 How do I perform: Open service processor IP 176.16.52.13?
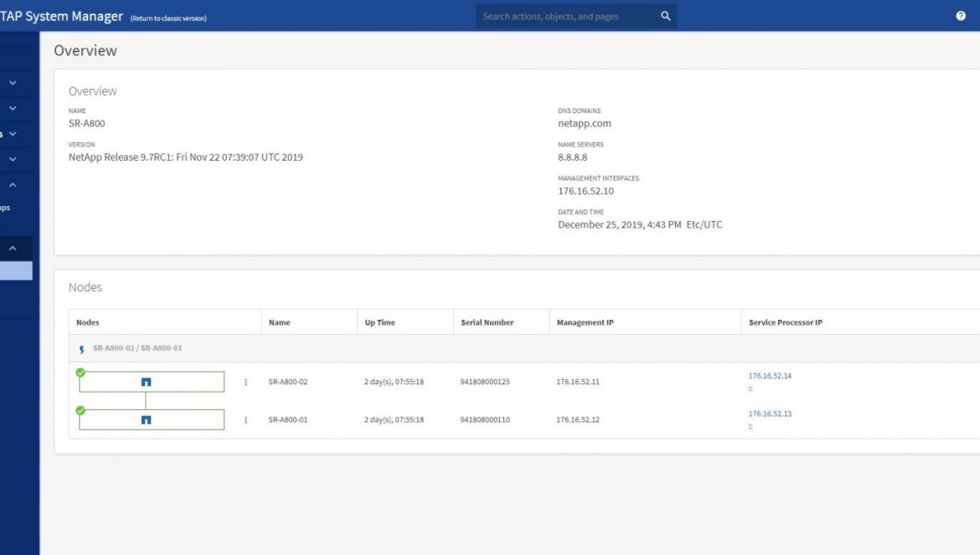click(x=770, y=414)
